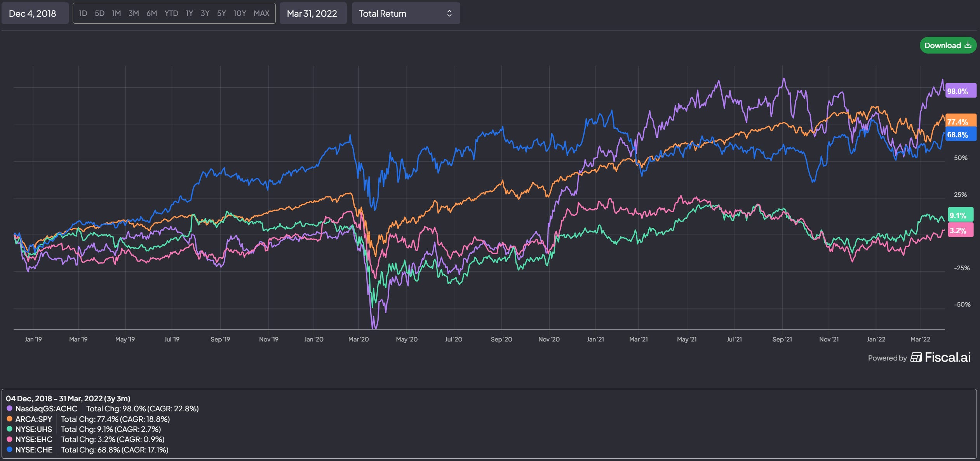Screen dimensions: 980x461
Task: Click the Fiscal.ai logo icon
Action: (916, 357)
